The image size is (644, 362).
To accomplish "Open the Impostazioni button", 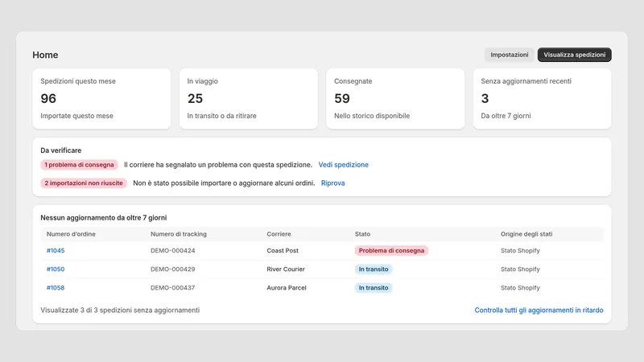I will pos(510,55).
